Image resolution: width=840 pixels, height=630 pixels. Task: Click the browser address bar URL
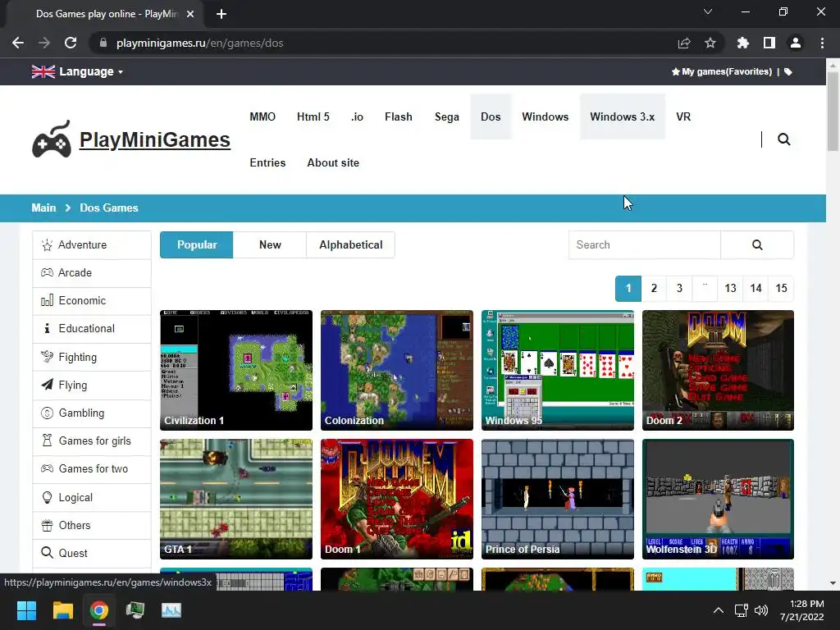199,43
